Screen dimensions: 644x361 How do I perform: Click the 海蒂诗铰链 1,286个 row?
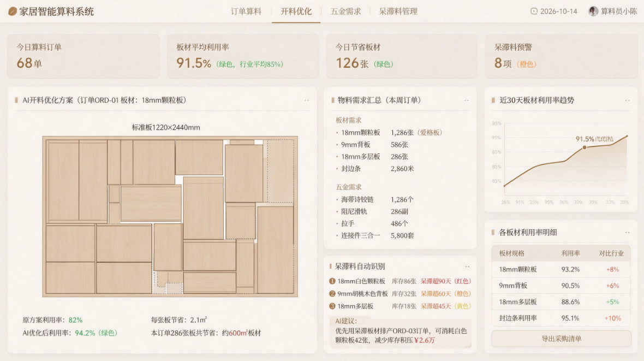(x=374, y=199)
